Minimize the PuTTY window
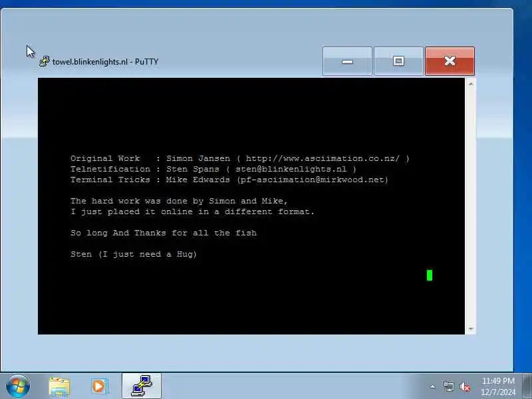The width and height of the screenshot is (532, 399). coord(347,61)
